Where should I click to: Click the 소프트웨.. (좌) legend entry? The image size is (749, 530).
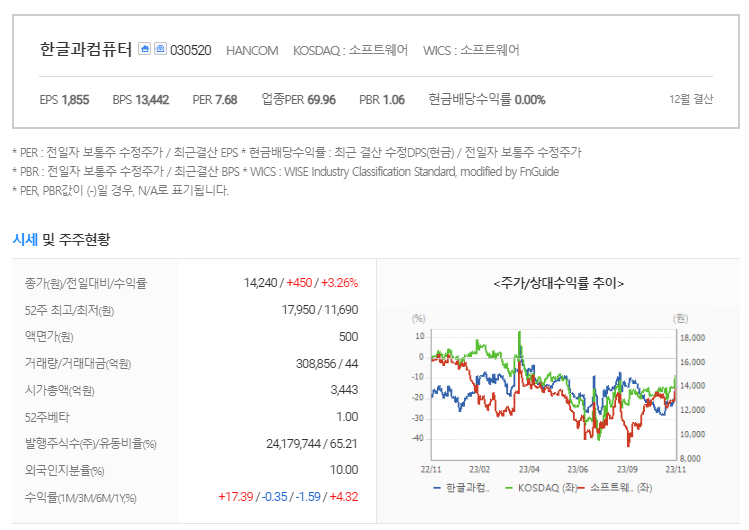(x=615, y=488)
